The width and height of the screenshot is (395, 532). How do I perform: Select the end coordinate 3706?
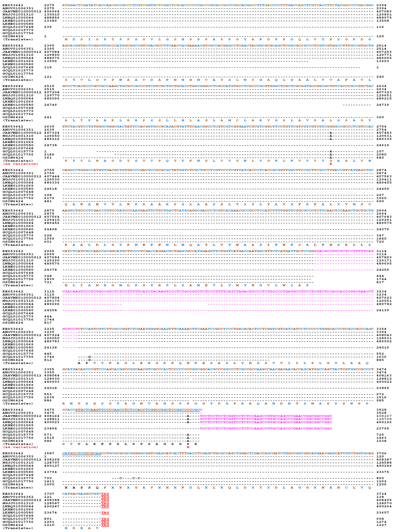pos(381,453)
